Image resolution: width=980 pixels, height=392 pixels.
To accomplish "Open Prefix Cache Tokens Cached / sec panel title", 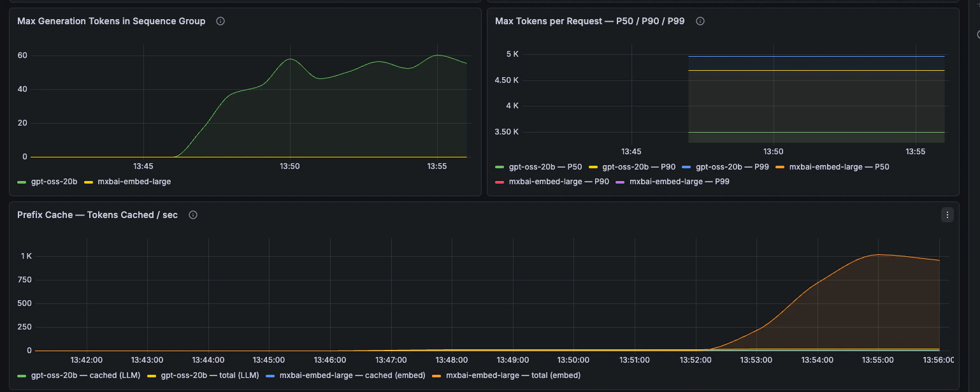I will pos(97,215).
